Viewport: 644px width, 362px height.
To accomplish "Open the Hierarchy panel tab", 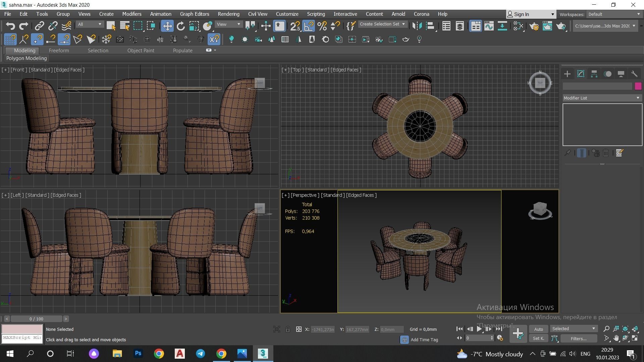I will click(594, 74).
